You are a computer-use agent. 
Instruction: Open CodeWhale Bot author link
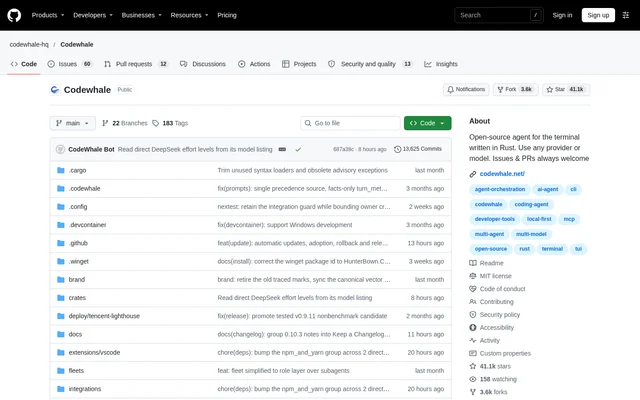point(91,149)
